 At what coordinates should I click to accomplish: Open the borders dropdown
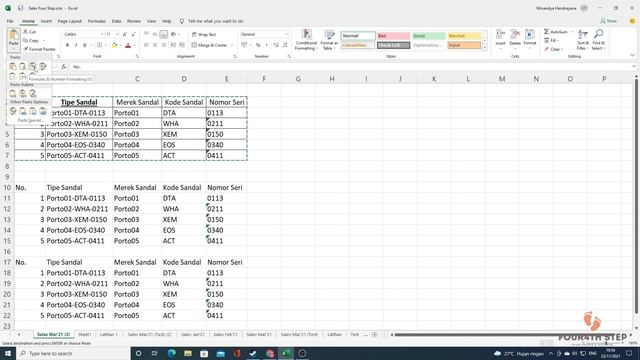tap(106, 45)
